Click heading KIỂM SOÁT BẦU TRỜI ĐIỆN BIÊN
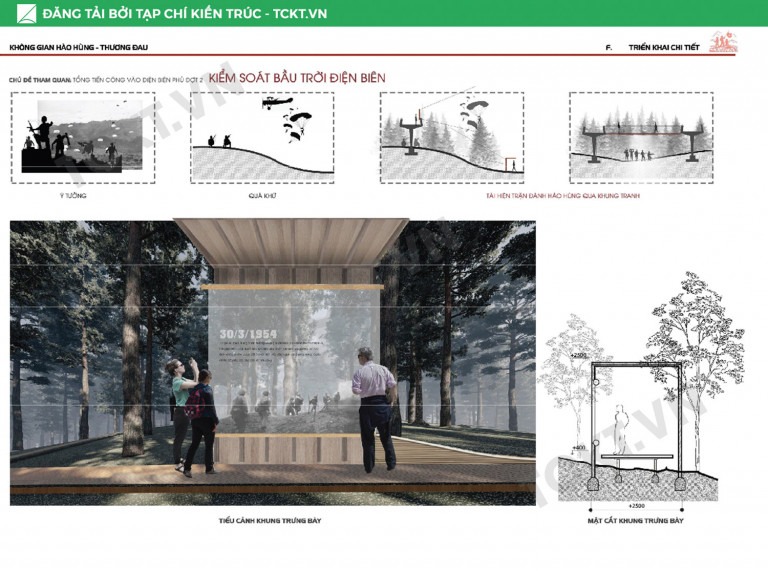The height and width of the screenshot is (571, 768). [x=297, y=78]
